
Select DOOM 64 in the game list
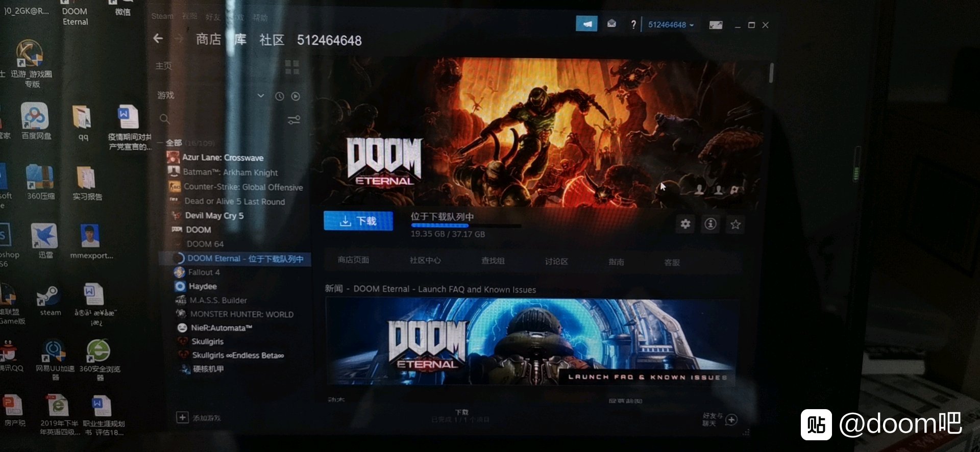click(205, 244)
